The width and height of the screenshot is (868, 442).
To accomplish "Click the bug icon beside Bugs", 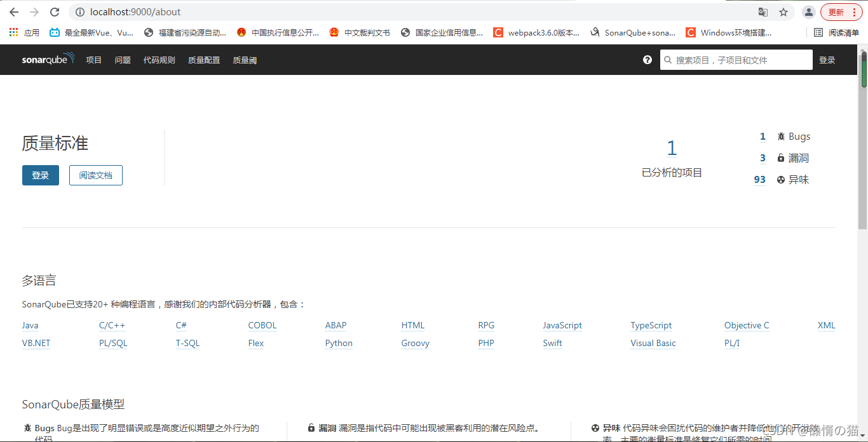I will [781, 137].
